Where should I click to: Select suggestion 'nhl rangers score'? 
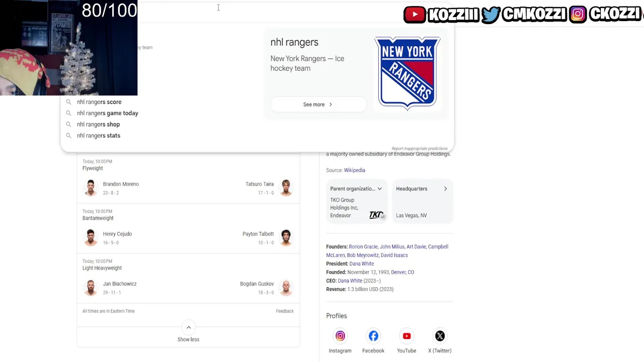[x=99, y=102]
